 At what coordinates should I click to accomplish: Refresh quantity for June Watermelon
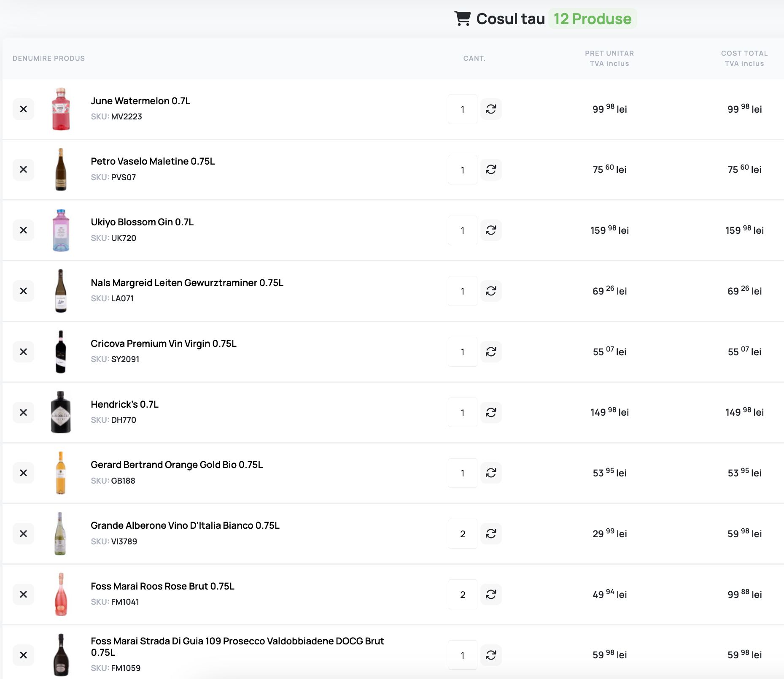[491, 109]
